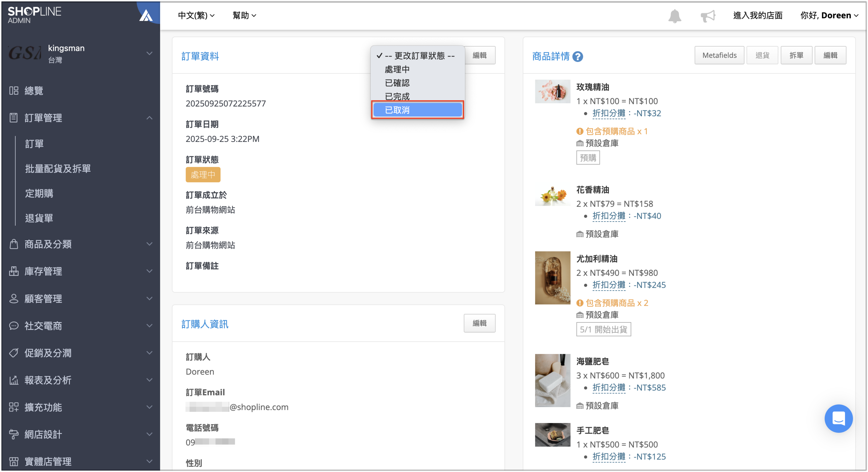868x472 pixels.
Task: Click 編輯 in the 訂購人資訊 panel
Action: 480,323
